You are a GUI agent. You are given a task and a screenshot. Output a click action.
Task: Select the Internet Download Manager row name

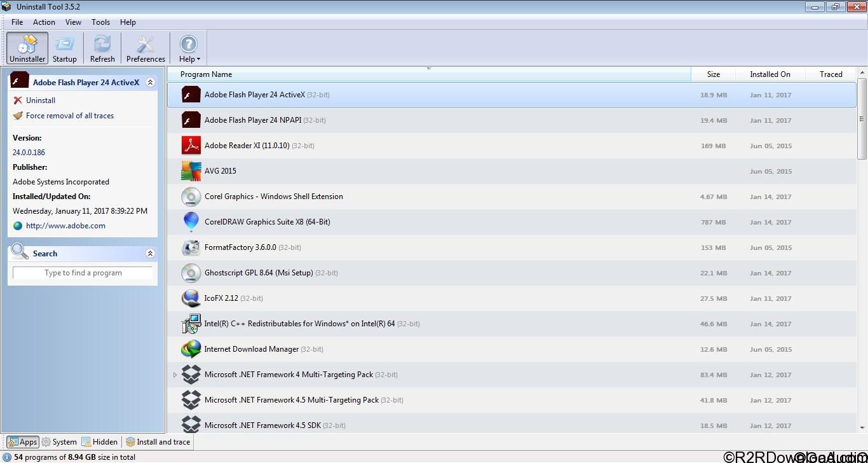pyautogui.click(x=252, y=349)
